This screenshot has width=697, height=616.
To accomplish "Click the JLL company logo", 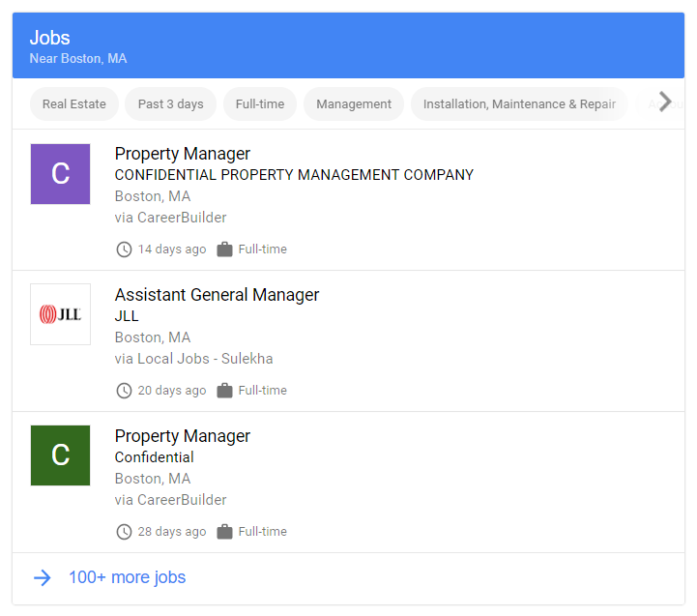I will (x=60, y=314).
